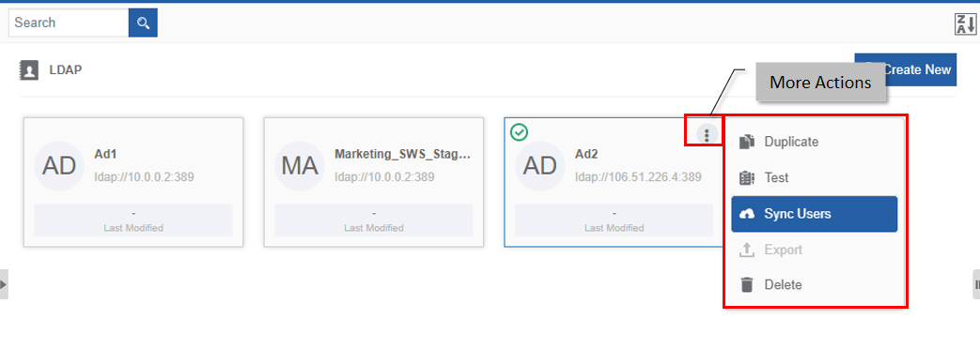Click the Sync Users cloud icon
Screen dimensions: 980x350
click(747, 214)
